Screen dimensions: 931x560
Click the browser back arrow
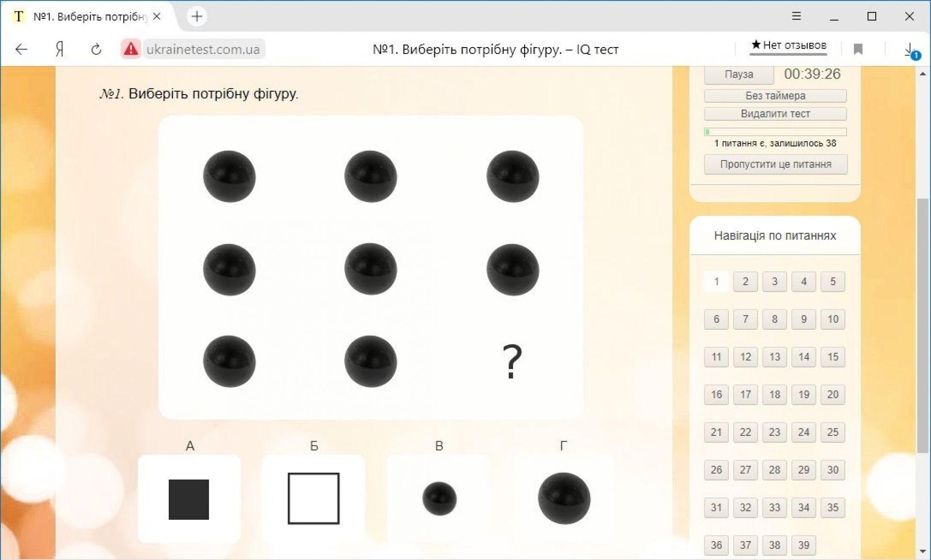(21, 49)
